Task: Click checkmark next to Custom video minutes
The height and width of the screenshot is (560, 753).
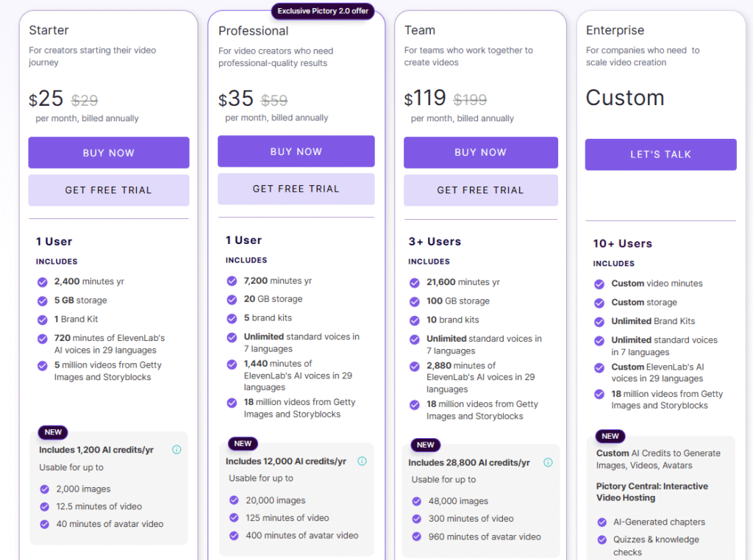Action: point(599,284)
